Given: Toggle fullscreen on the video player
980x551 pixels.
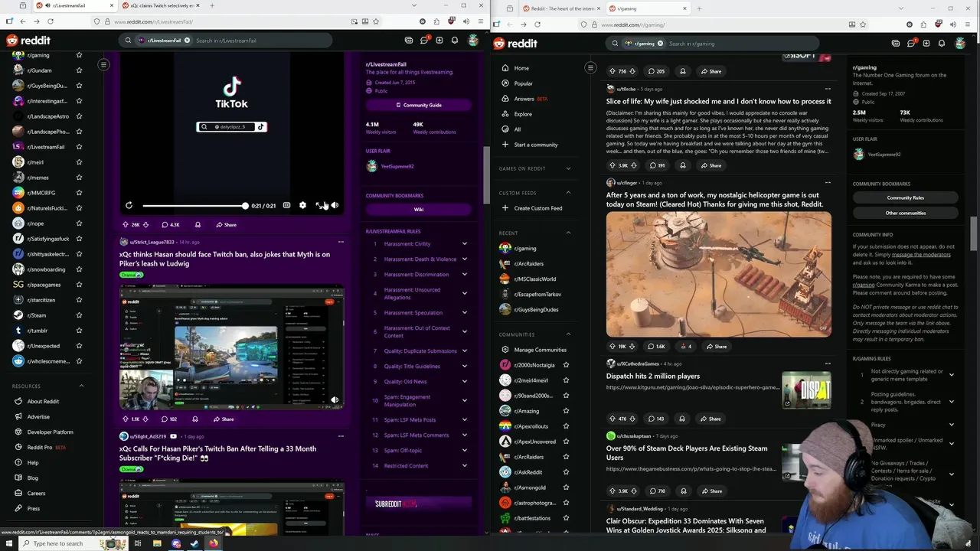Looking at the screenshot, I should (319, 205).
